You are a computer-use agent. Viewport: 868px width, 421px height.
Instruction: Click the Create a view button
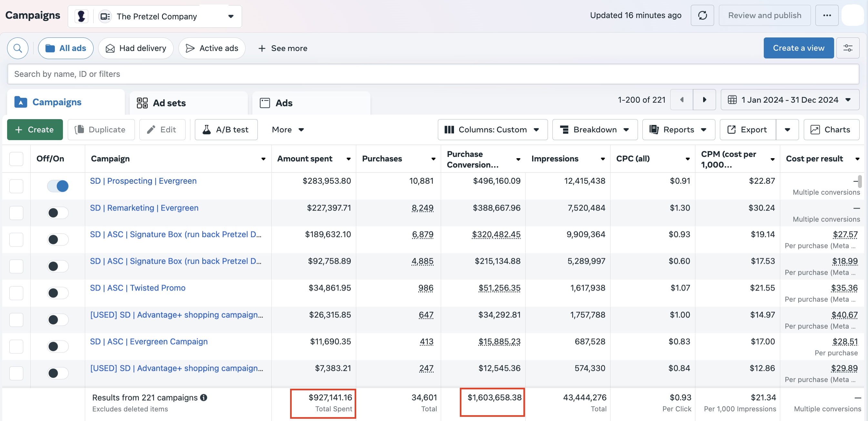point(798,48)
